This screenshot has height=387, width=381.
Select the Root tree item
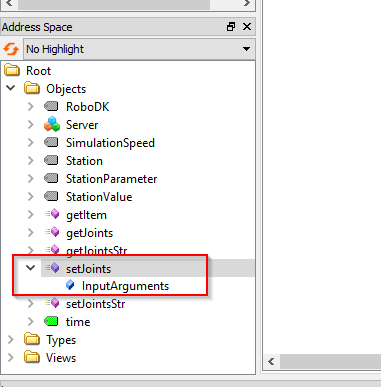coord(39,71)
